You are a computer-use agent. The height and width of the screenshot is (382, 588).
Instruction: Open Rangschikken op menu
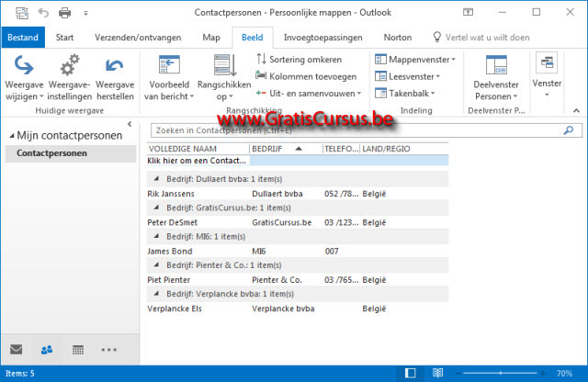pos(224,78)
